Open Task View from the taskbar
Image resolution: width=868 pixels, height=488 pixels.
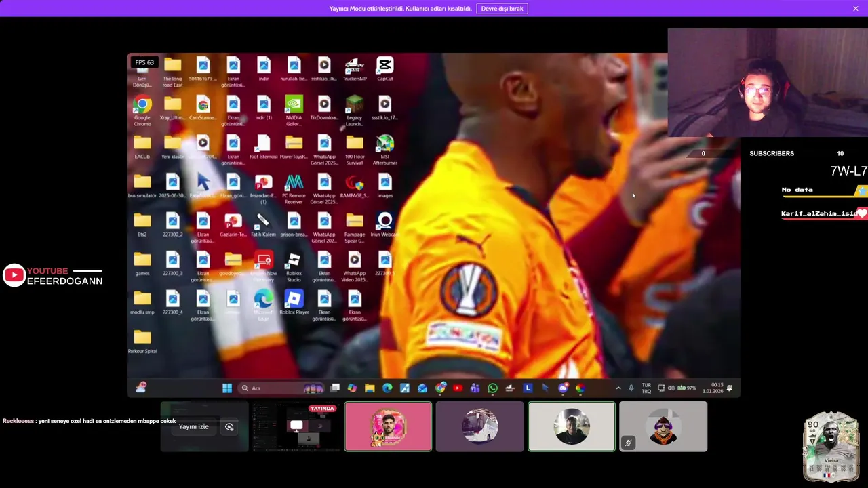(335, 388)
